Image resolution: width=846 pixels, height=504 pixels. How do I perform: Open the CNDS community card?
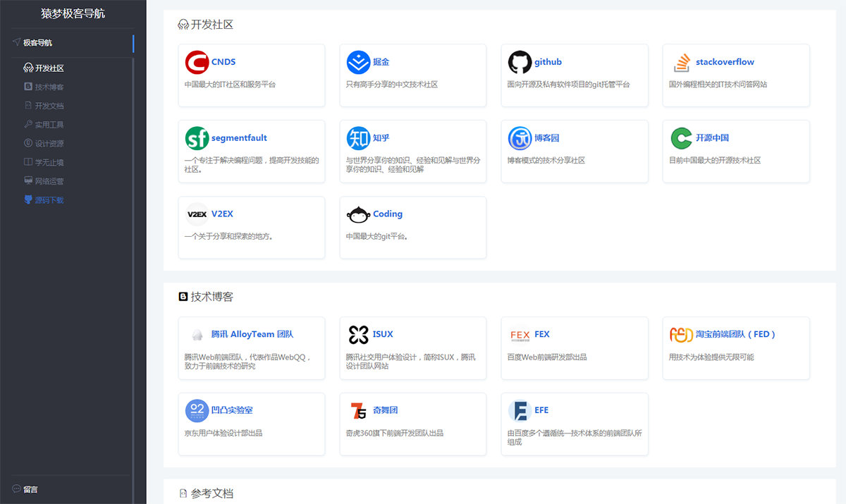coord(251,74)
